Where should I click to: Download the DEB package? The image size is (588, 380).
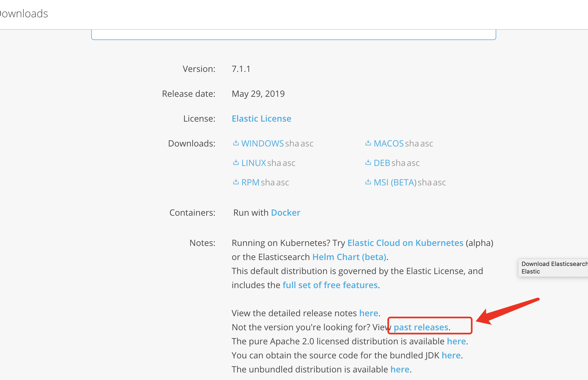pos(382,163)
